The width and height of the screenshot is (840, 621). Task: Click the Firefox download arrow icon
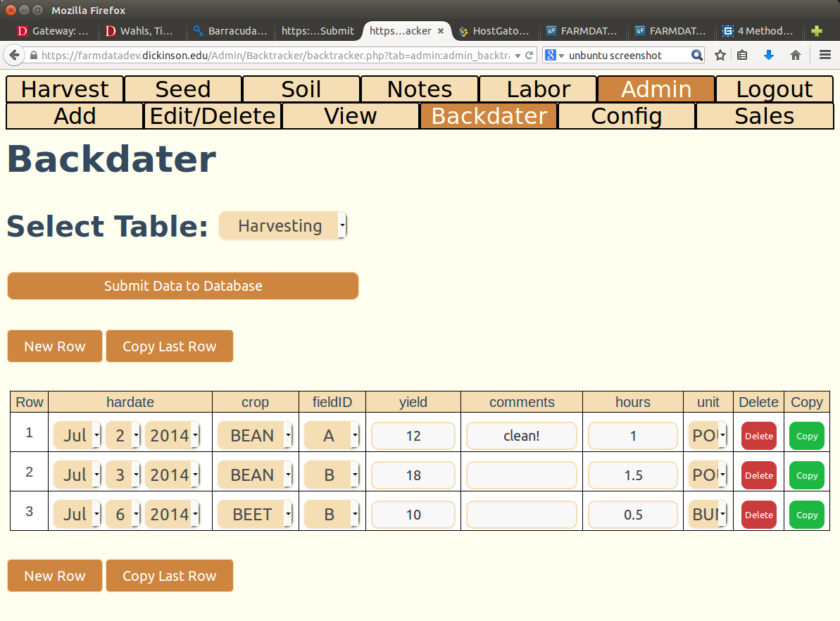pos(769,55)
